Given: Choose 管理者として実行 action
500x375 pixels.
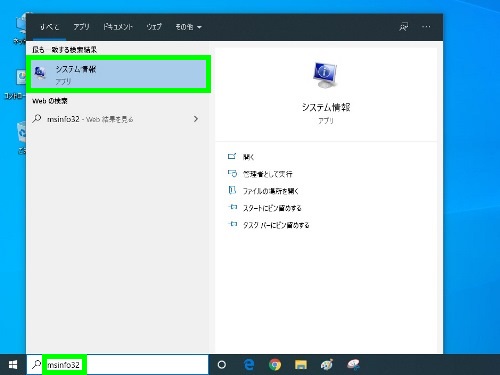Looking at the screenshot, I should pyautogui.click(x=268, y=174).
